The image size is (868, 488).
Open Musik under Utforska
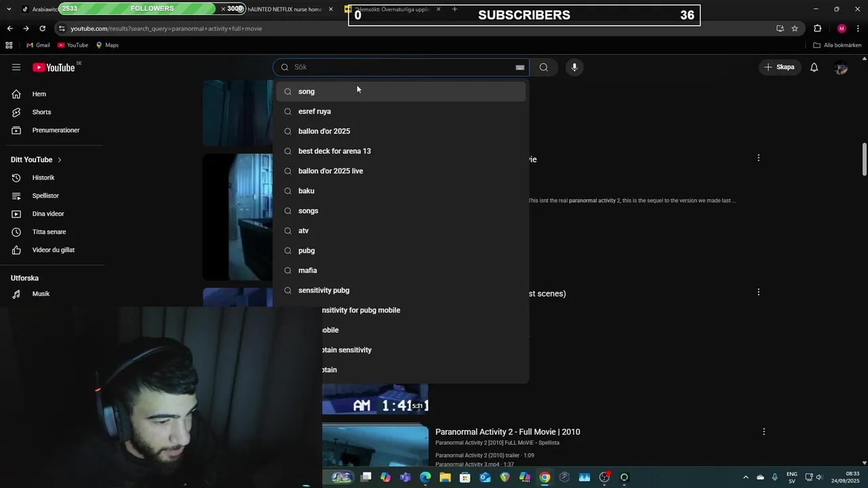(x=54, y=294)
